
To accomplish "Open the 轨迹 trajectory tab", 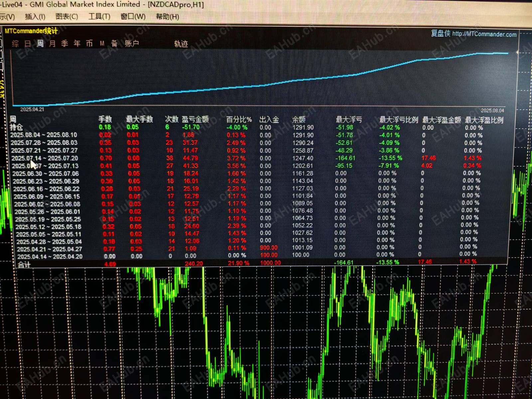I will point(181,44).
